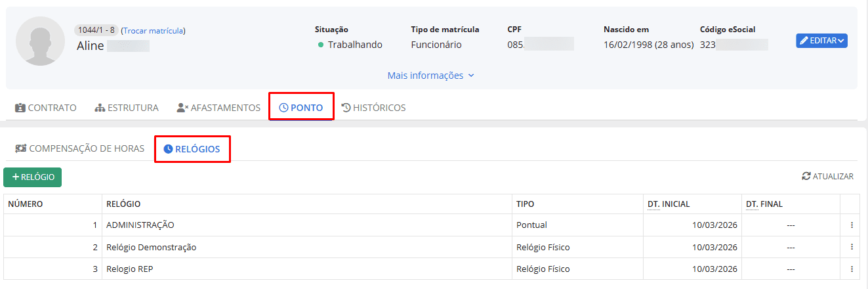Select the RELÓGIOS subtab
The width and height of the screenshot is (868, 289).
(x=193, y=149)
